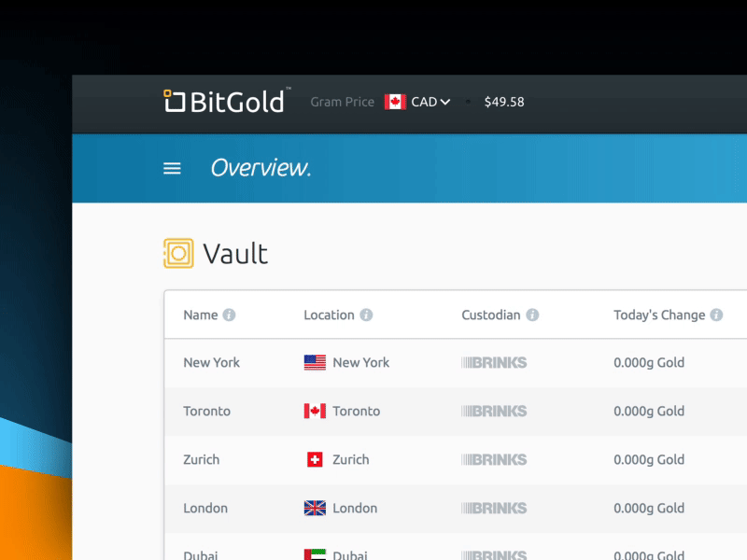Click the UK flag in London row
747x560 pixels.
click(317, 508)
